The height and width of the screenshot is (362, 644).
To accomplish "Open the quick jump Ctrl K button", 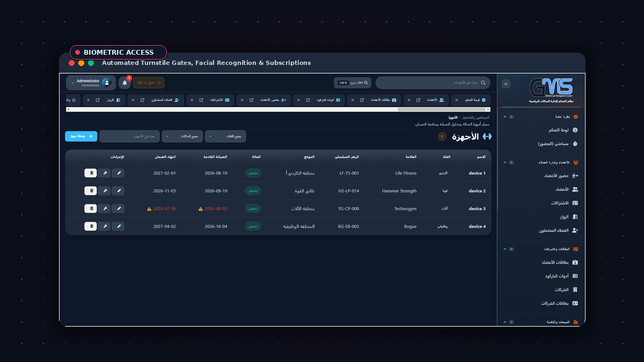I will 353,83.
